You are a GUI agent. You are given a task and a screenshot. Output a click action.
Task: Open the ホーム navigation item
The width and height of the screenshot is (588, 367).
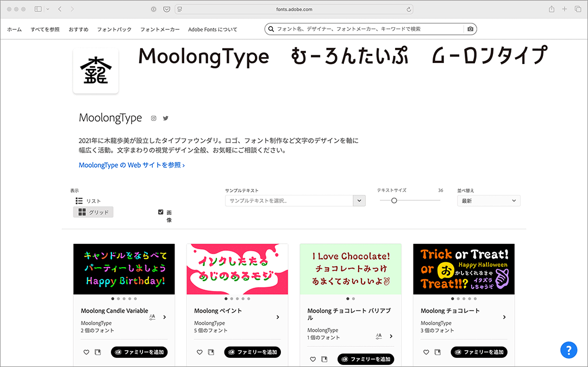(15, 29)
